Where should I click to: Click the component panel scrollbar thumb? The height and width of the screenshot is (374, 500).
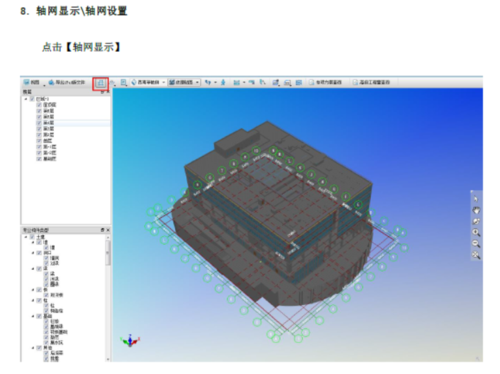(108, 253)
